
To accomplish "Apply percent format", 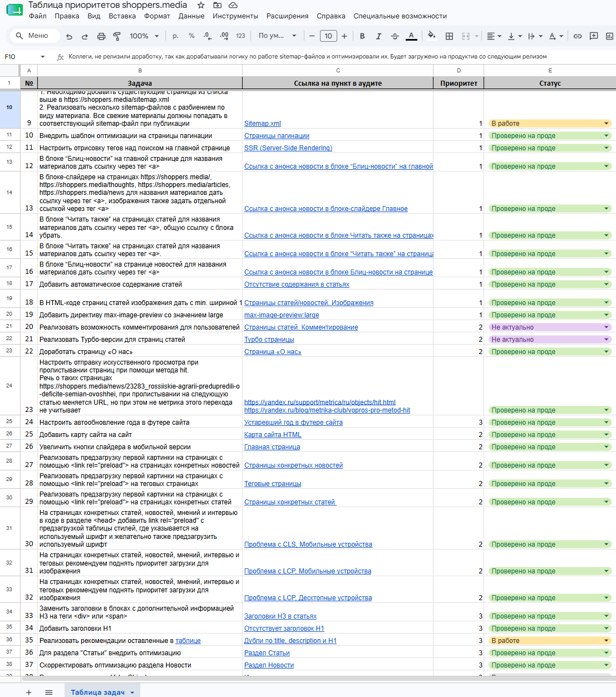I will (191, 36).
